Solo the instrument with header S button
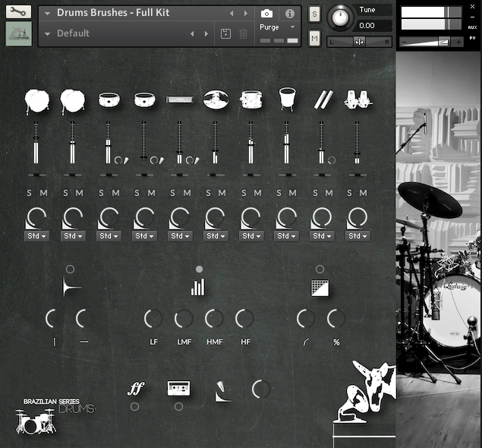Viewport: 482px width, 448px height. 314,14
